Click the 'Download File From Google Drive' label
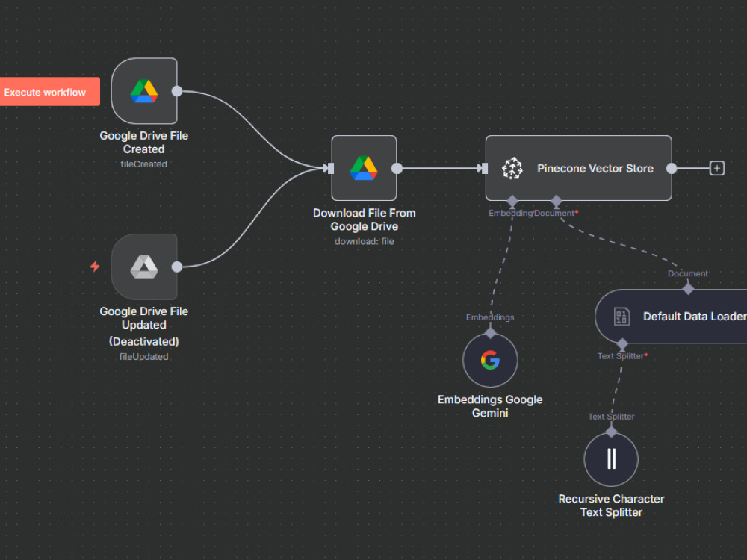 click(364, 220)
